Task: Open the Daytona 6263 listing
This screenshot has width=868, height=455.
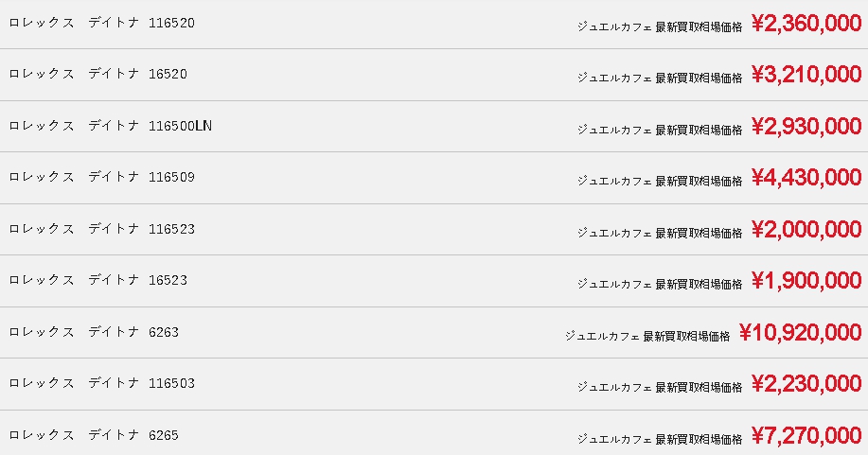Action: [x=94, y=332]
